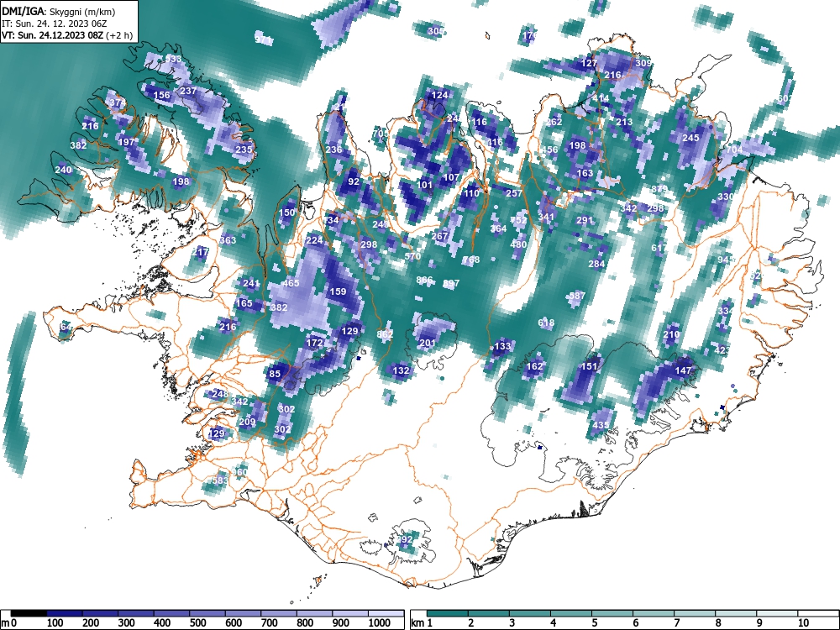
Task: Click the visibility value 210 on the map
Action: pyautogui.click(x=671, y=334)
